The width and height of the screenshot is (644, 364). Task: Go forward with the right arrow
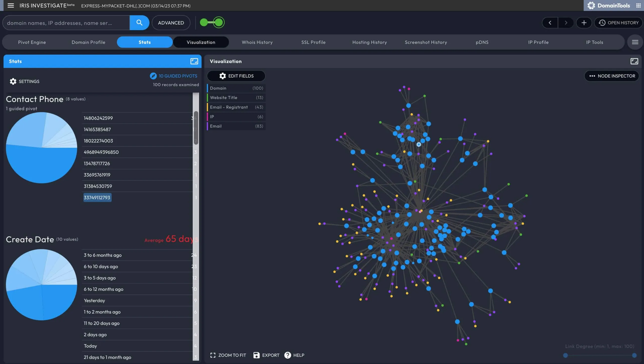point(566,23)
